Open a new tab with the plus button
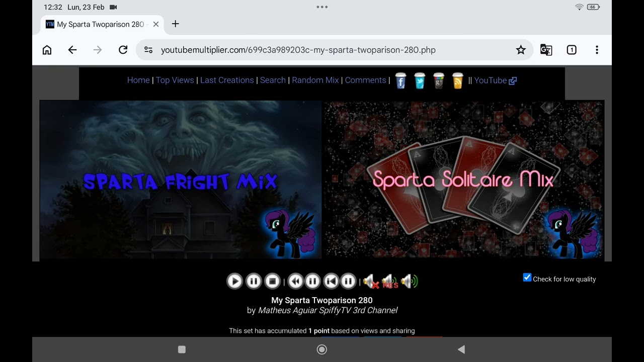Viewport: 644px width, 362px height. (175, 24)
